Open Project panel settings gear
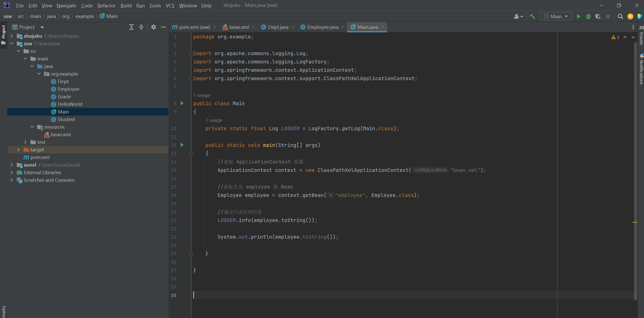The image size is (644, 318). [x=153, y=27]
